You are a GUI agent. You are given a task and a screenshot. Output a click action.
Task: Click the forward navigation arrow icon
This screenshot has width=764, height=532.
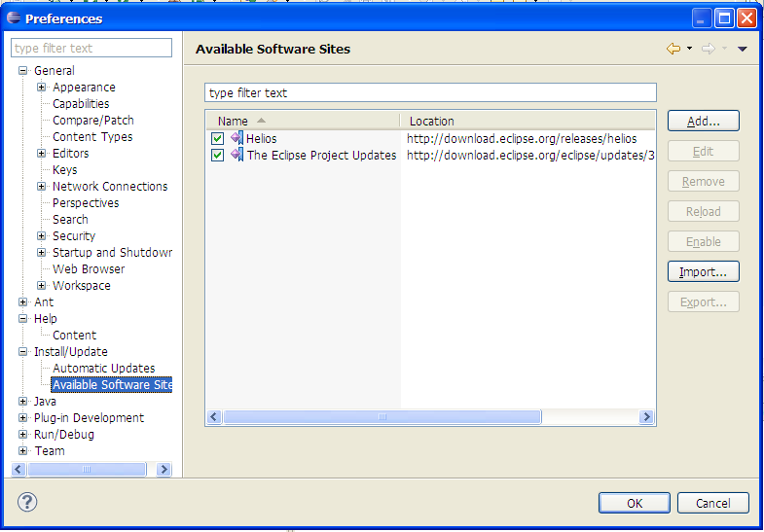708,49
